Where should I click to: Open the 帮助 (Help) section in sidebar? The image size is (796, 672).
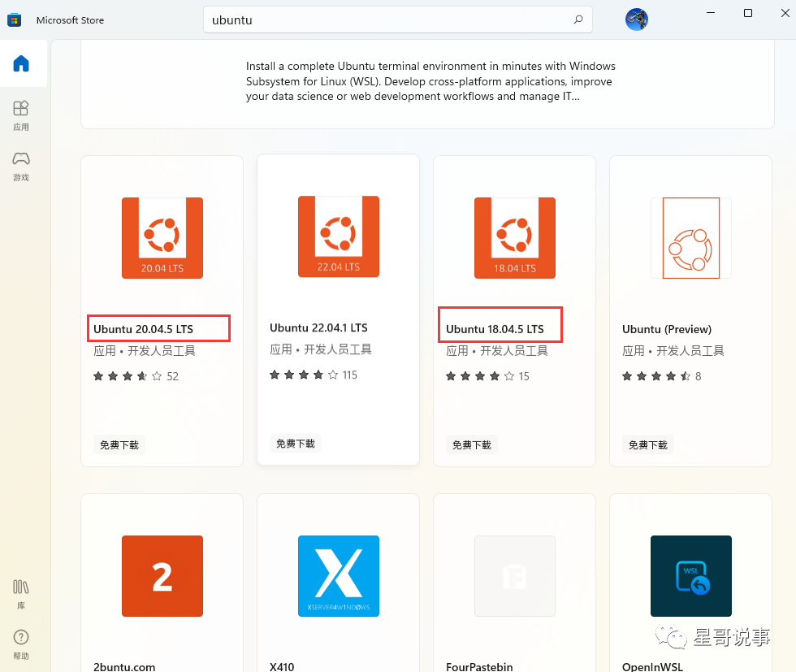tap(21, 642)
